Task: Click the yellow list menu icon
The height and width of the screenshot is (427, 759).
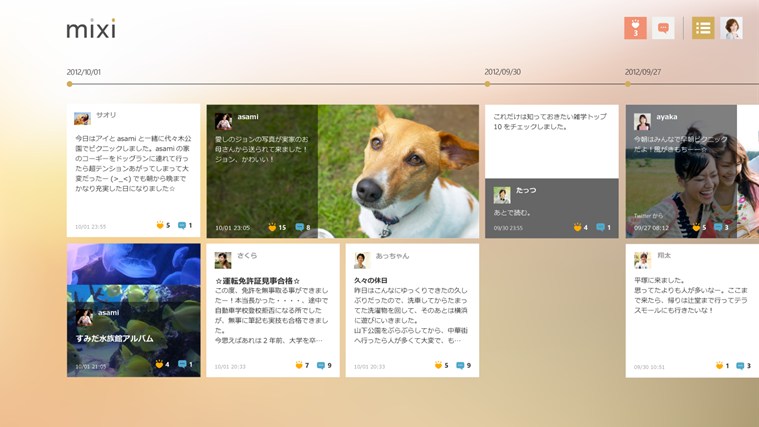Action: point(703,28)
